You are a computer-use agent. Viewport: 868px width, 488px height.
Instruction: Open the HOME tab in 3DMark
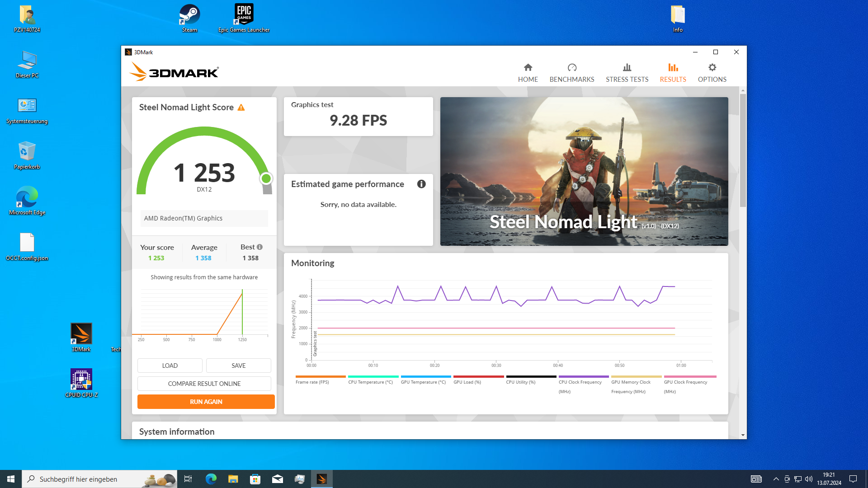528,73
